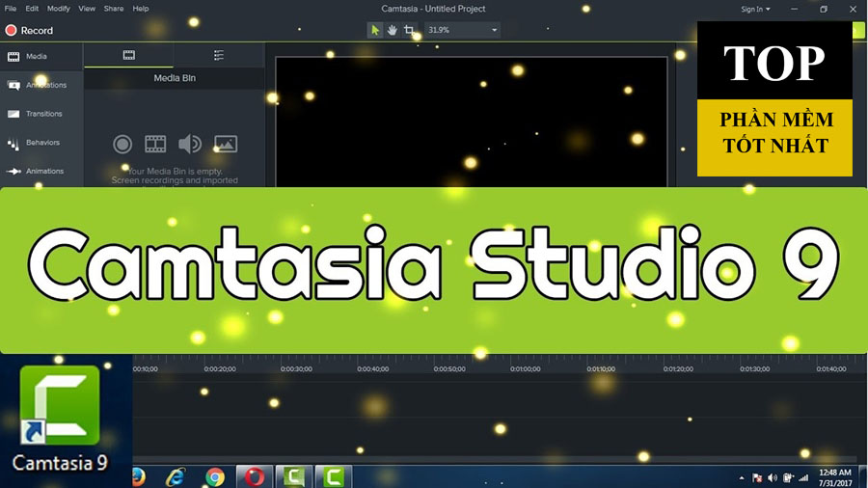
Task: Switch to Media Bin thumbnail view tab
Action: click(128, 56)
